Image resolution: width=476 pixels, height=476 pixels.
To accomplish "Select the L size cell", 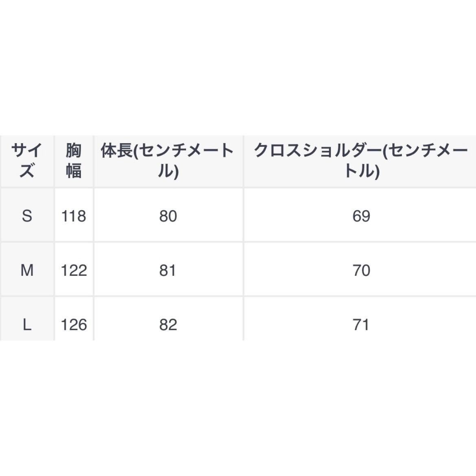I will tap(27, 325).
